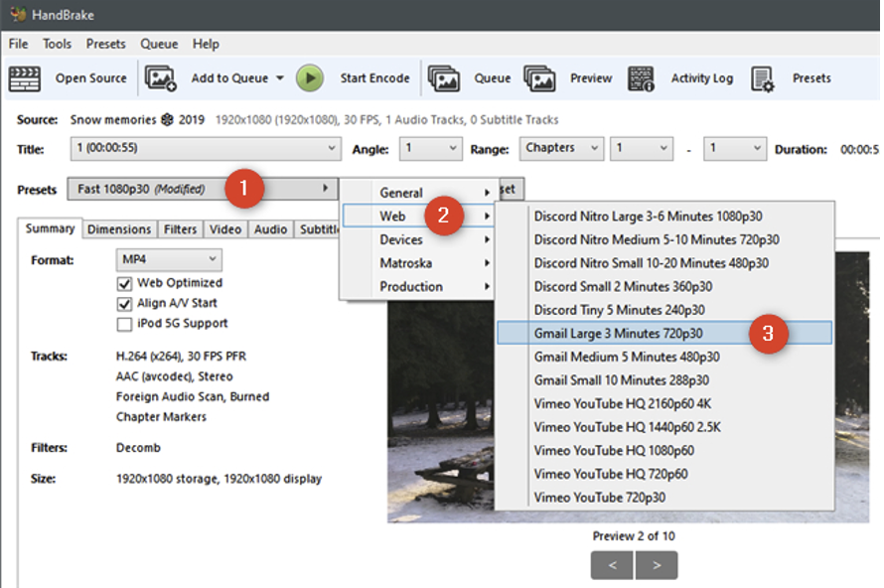The image size is (884, 588).
Task: Click the Open Source film clapper icon
Action: [x=24, y=78]
